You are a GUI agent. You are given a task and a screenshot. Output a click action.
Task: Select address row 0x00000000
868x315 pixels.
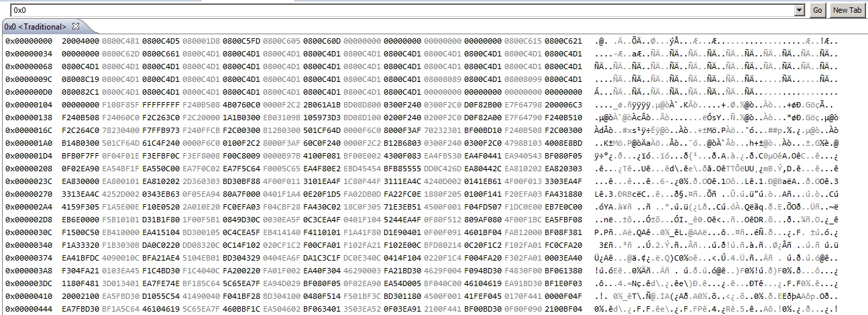pos(30,41)
